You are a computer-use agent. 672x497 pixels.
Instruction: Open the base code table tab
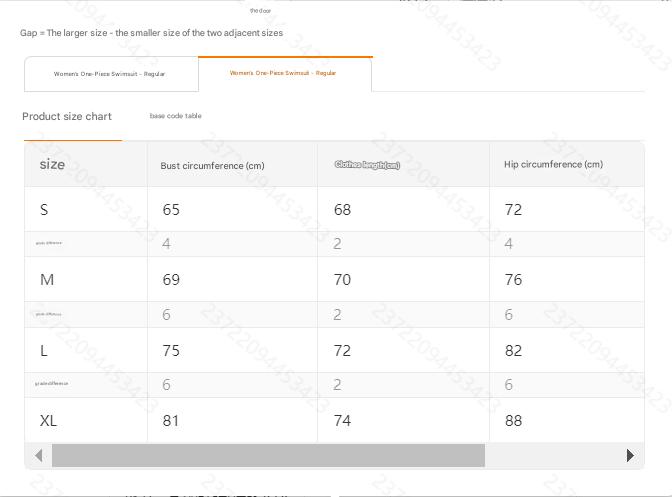point(175,116)
